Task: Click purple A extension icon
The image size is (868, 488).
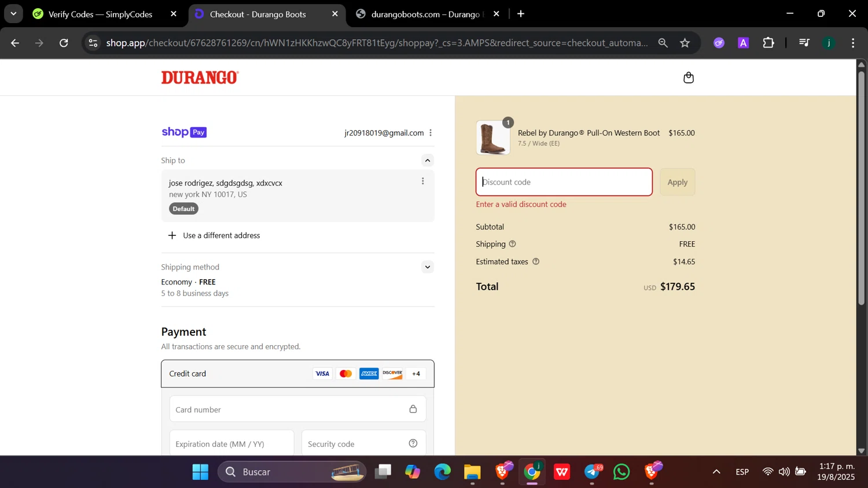Action: (744, 43)
